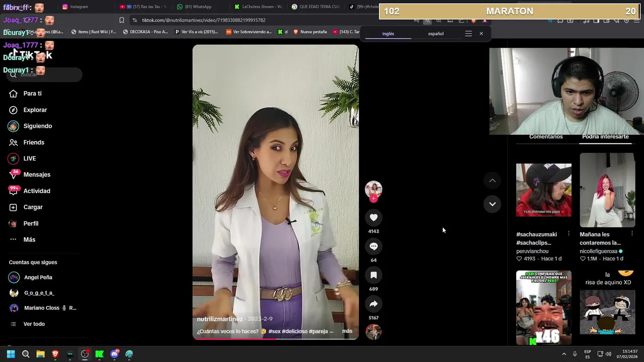The height and width of the screenshot is (362, 644).
Task: Switch to the Comentarios tab
Action: (x=546, y=137)
